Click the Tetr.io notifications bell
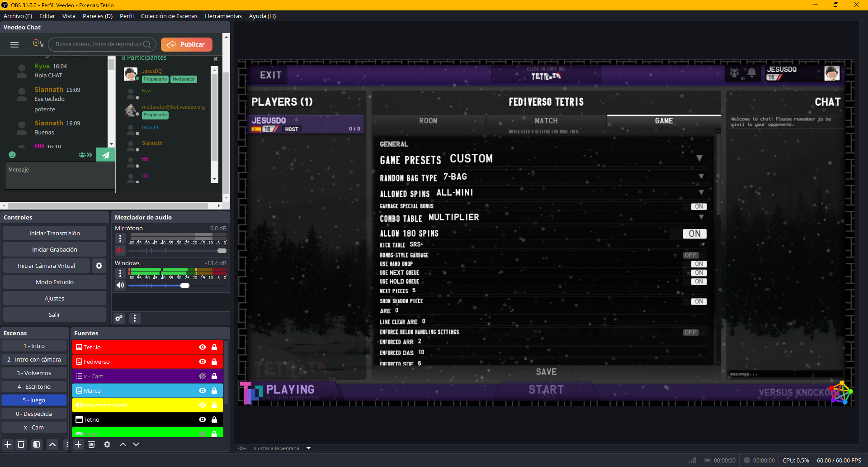Image resolution: width=868 pixels, height=467 pixels. click(752, 73)
